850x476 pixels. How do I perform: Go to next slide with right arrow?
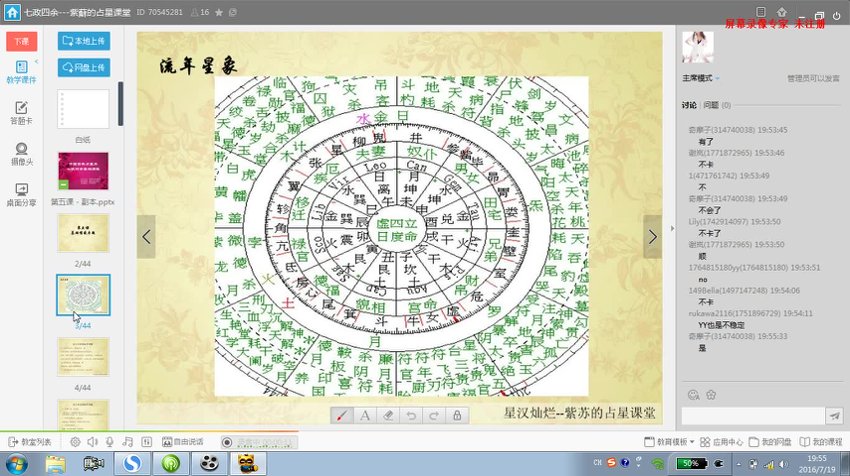coord(653,236)
